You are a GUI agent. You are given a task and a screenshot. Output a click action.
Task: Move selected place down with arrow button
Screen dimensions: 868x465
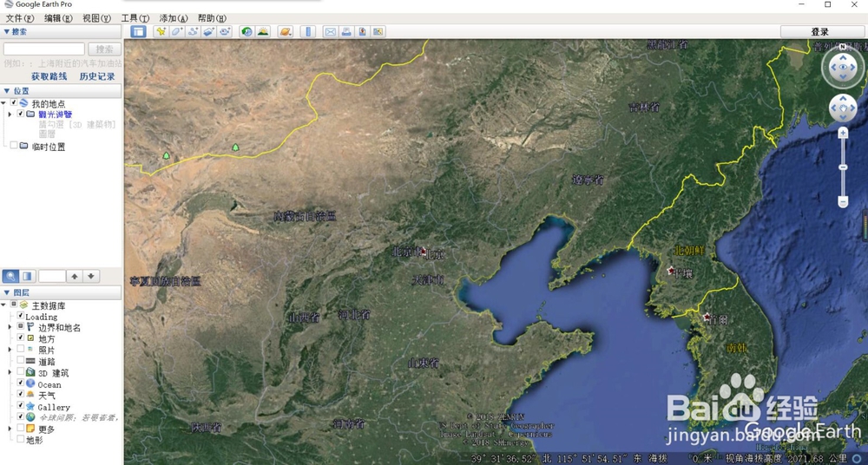pos(91,276)
